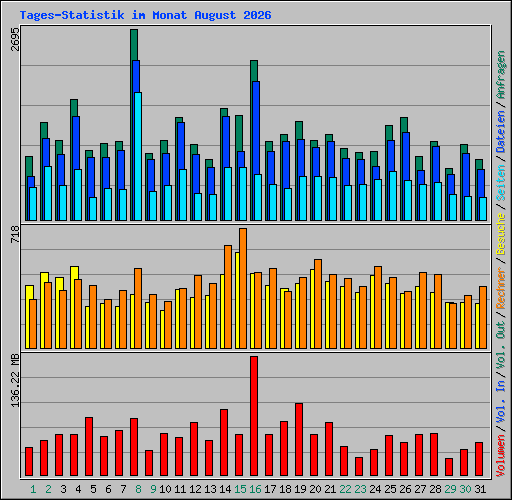Screen dimensions: 512x500
Task: Click the red Volumen bar for day 1
Action: click(29, 462)
